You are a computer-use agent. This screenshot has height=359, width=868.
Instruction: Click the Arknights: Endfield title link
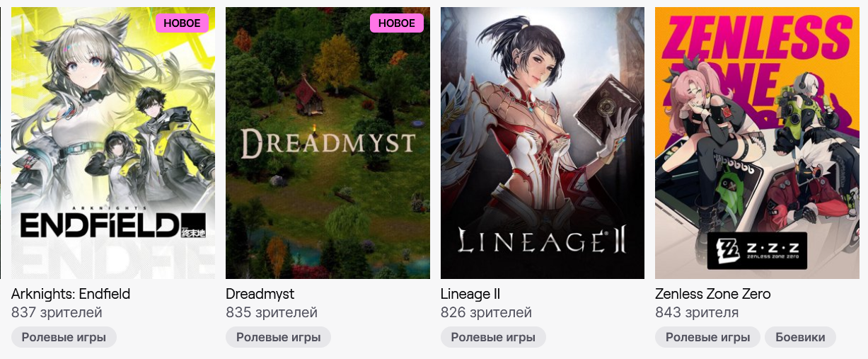click(71, 294)
